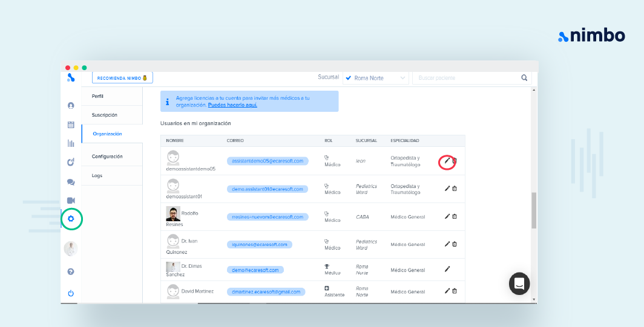Viewport: 644px width, 327px height.
Task: Click the name 'demoassistantdemo05'
Action: coord(191,169)
